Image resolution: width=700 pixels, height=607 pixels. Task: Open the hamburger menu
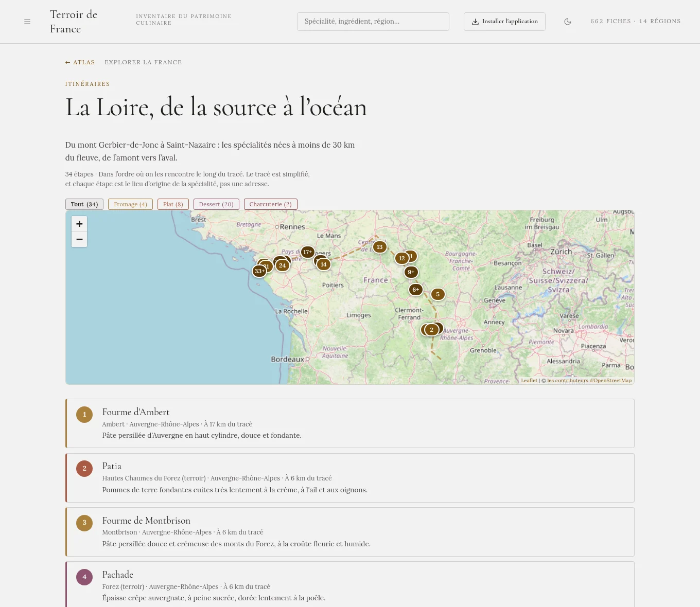coord(27,22)
